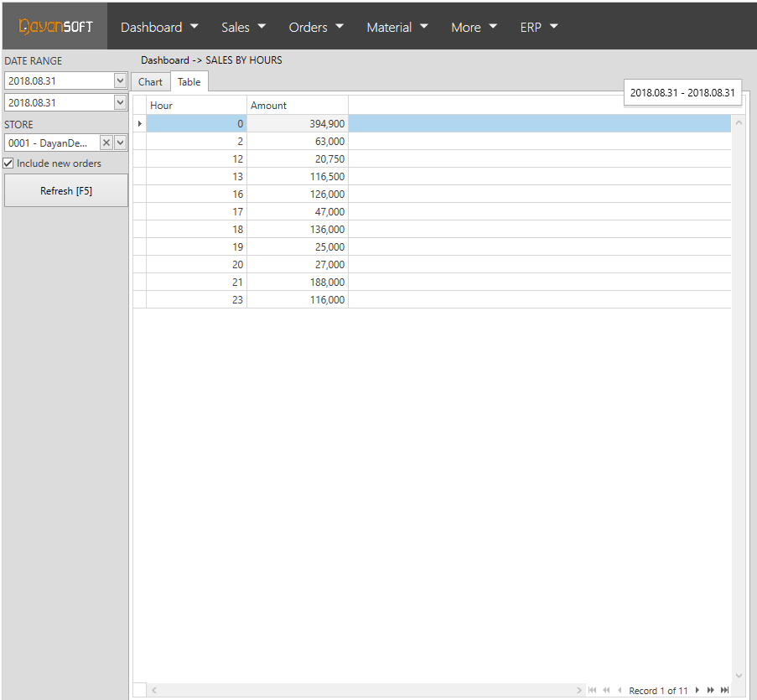The width and height of the screenshot is (757, 700).
Task: Select the hour cell 17
Action: point(196,211)
